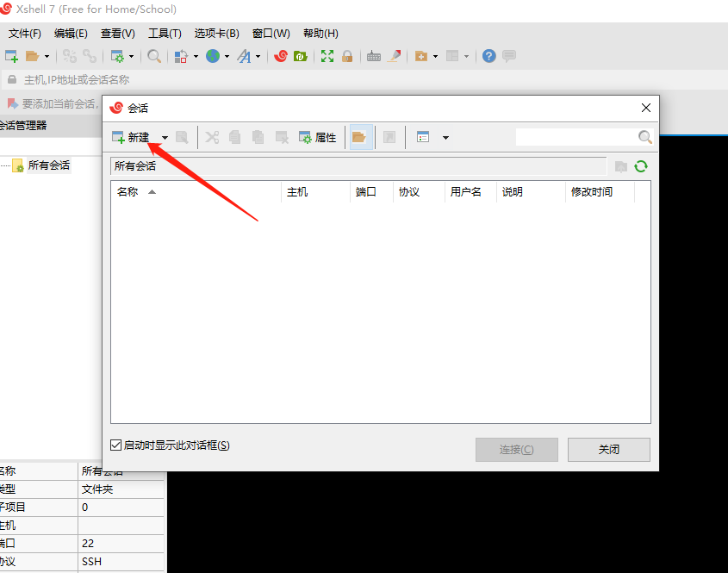
Task: Open the 帮助(H) menu
Action: tap(320, 34)
